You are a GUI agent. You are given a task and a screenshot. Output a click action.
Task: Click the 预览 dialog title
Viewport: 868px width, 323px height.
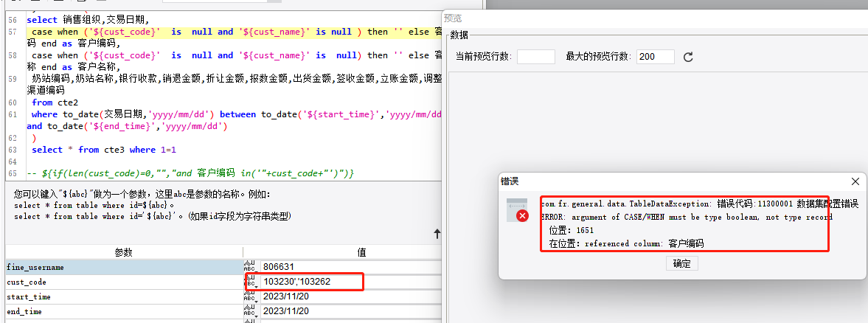click(x=453, y=18)
